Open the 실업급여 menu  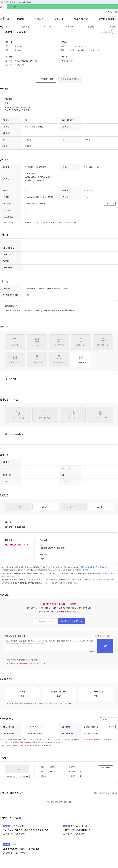(59, 19)
